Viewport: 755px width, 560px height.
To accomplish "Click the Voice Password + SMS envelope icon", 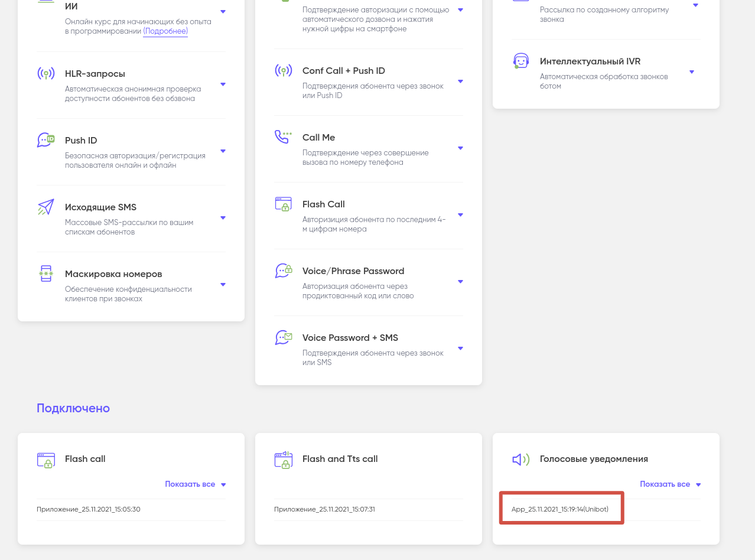I will [x=283, y=338].
